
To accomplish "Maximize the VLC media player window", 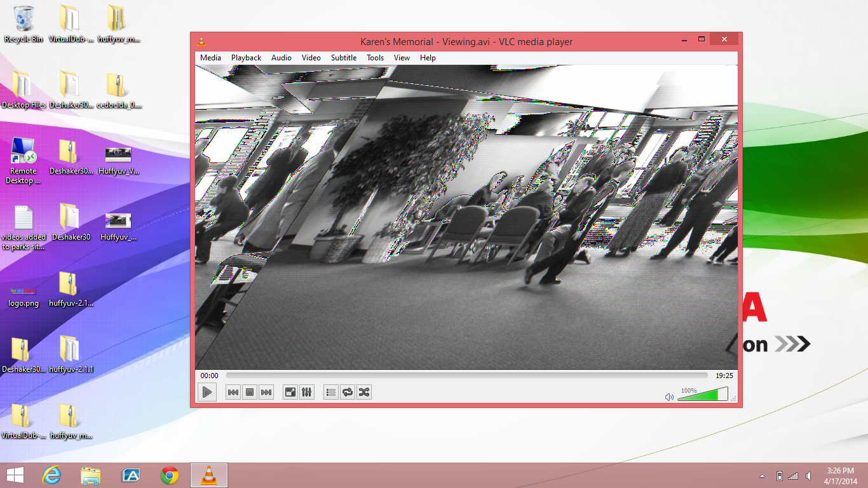I will click(702, 39).
